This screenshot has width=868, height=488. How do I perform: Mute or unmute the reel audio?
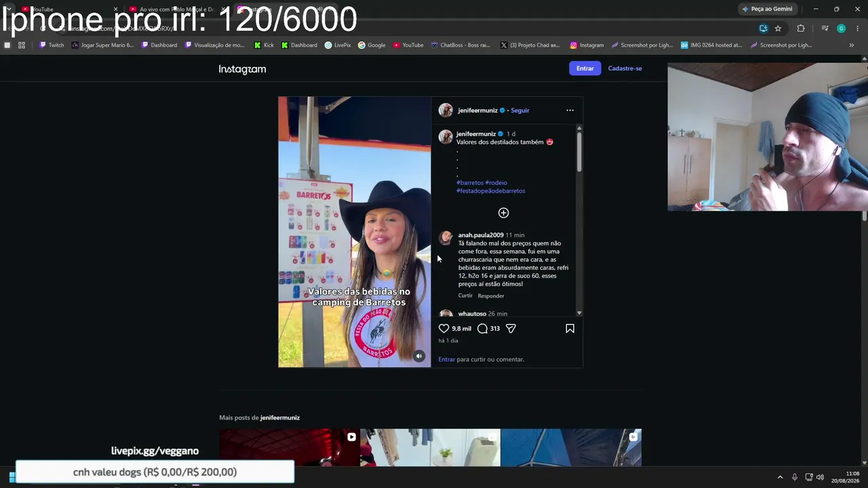point(419,357)
